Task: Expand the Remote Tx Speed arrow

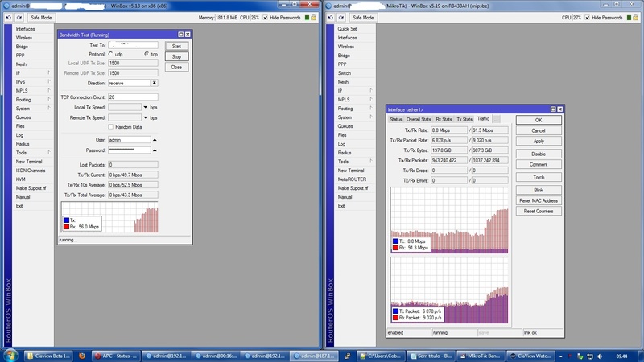Action: click(x=146, y=117)
